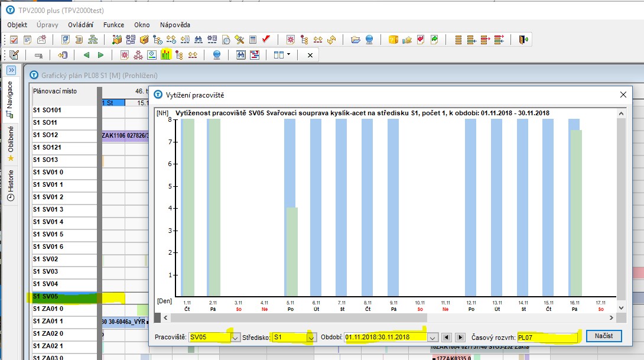Click the green right arrow icon
Viewport: 644px width, 360px height.
click(x=100, y=55)
